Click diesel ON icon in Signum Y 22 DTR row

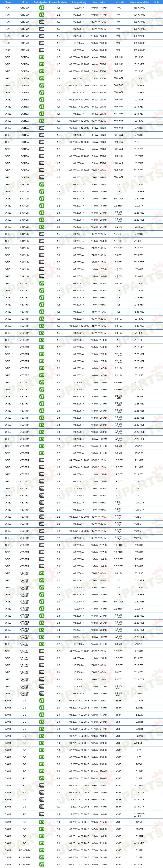(x=41, y=262)
